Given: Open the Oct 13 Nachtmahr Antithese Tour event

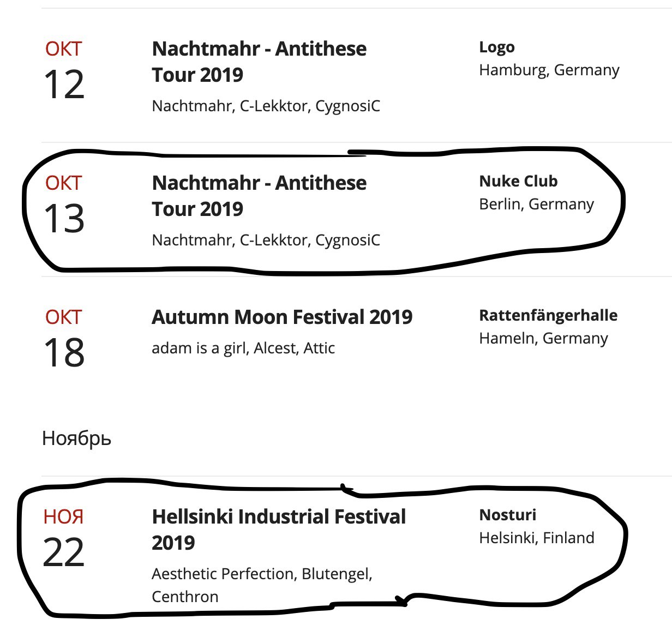Looking at the screenshot, I should tap(259, 196).
